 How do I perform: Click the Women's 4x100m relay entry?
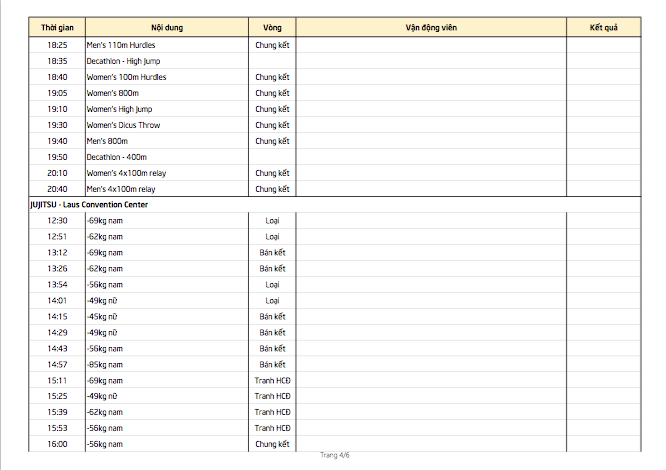pos(125,173)
